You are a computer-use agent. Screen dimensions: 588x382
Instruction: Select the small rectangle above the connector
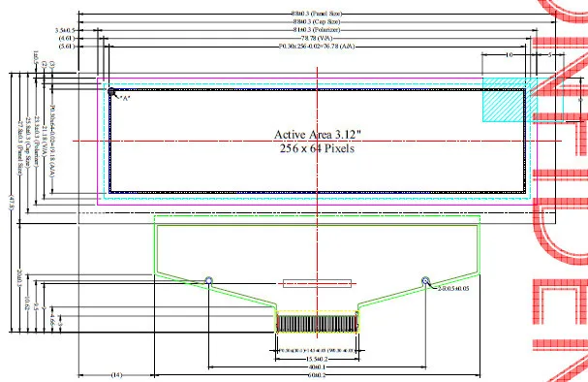pos(318,283)
